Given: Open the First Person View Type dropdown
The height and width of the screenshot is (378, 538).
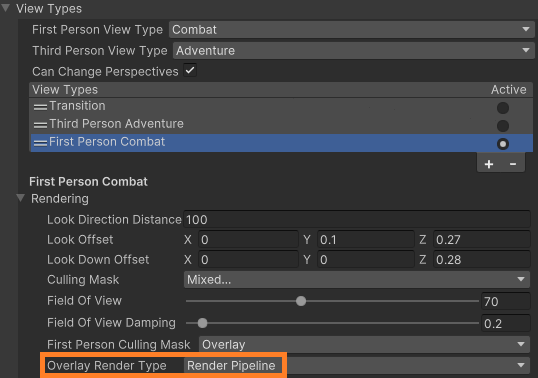Looking at the screenshot, I should point(352,30).
